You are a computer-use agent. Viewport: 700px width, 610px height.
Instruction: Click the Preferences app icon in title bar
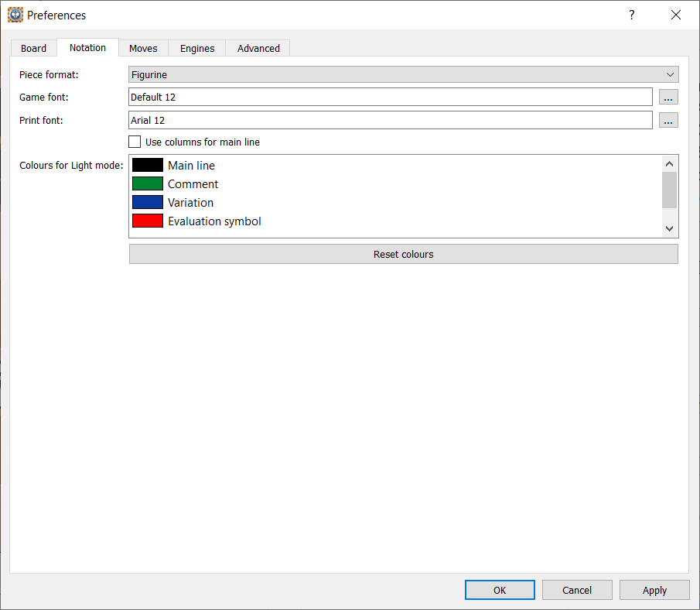click(15, 15)
